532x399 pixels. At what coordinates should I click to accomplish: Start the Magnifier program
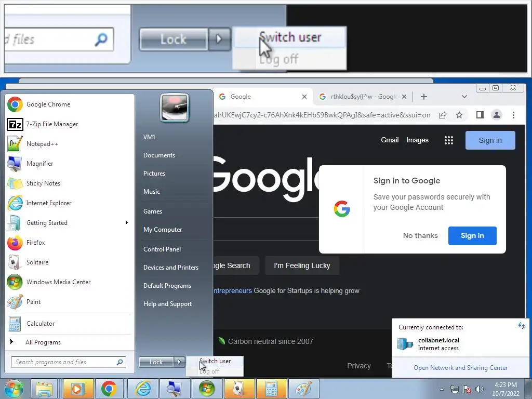(x=69, y=164)
